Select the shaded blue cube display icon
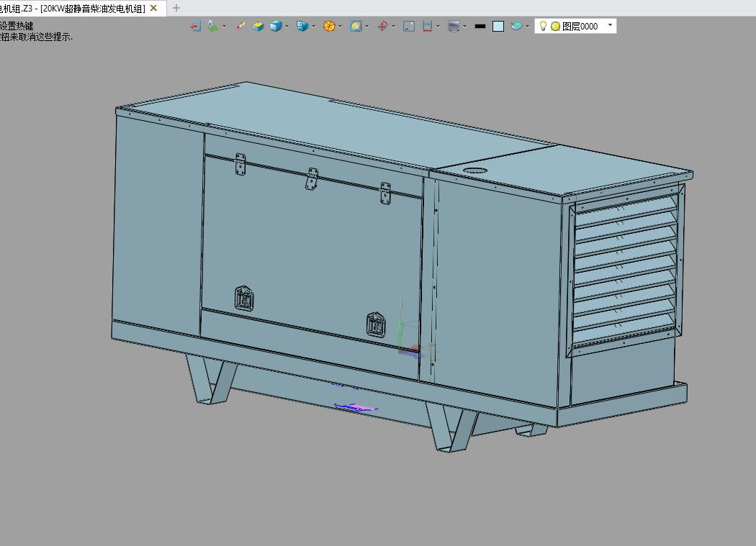 (276, 26)
